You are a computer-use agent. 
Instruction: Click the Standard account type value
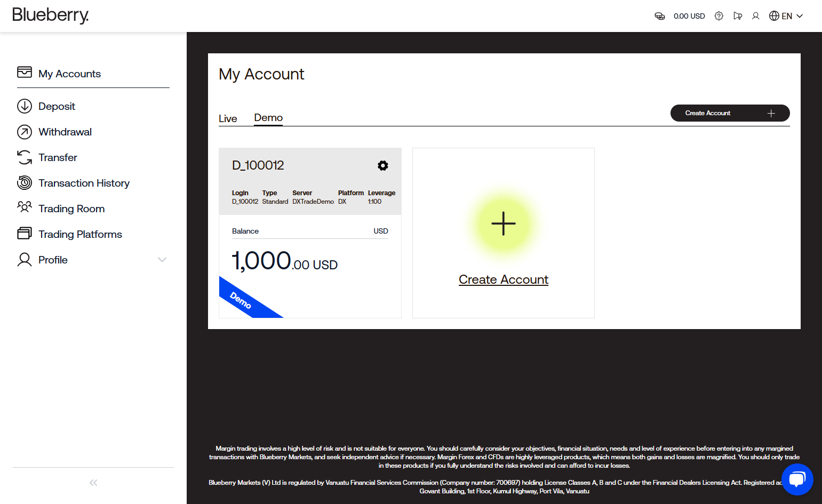275,202
